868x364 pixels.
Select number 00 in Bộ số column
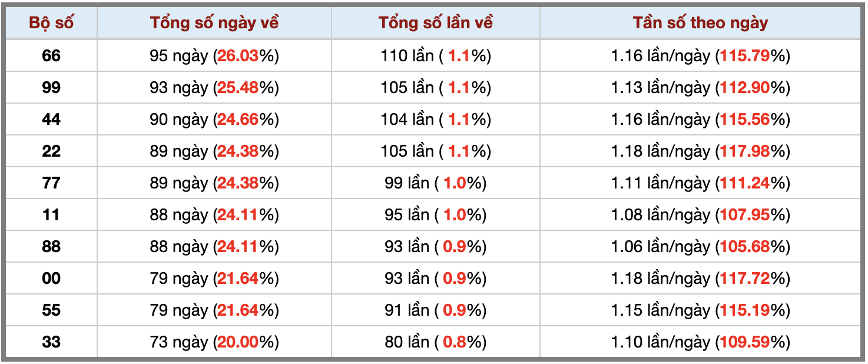pyautogui.click(x=51, y=278)
